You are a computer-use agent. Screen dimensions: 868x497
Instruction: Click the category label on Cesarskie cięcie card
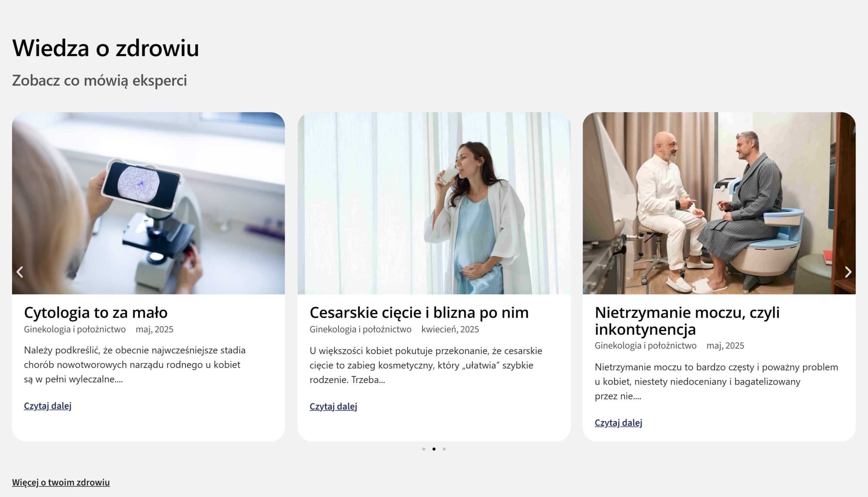click(360, 329)
